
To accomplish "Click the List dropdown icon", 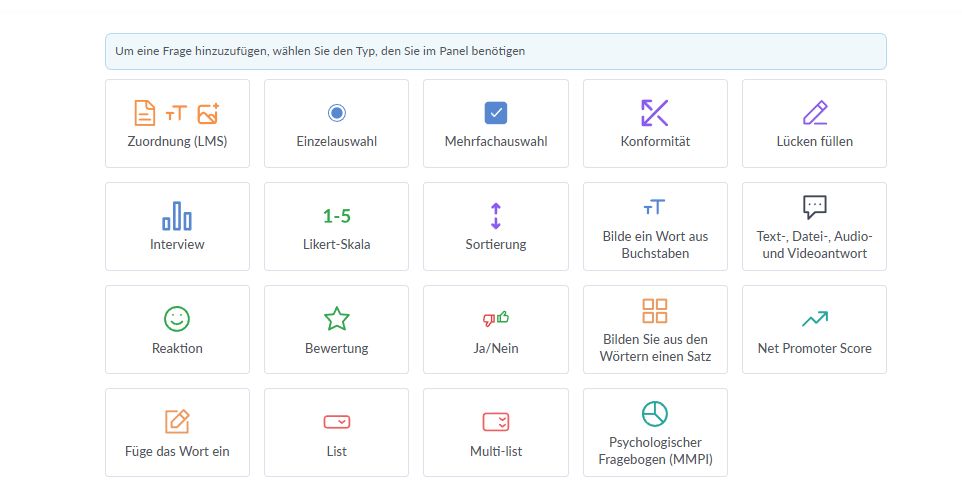I will 337,422.
